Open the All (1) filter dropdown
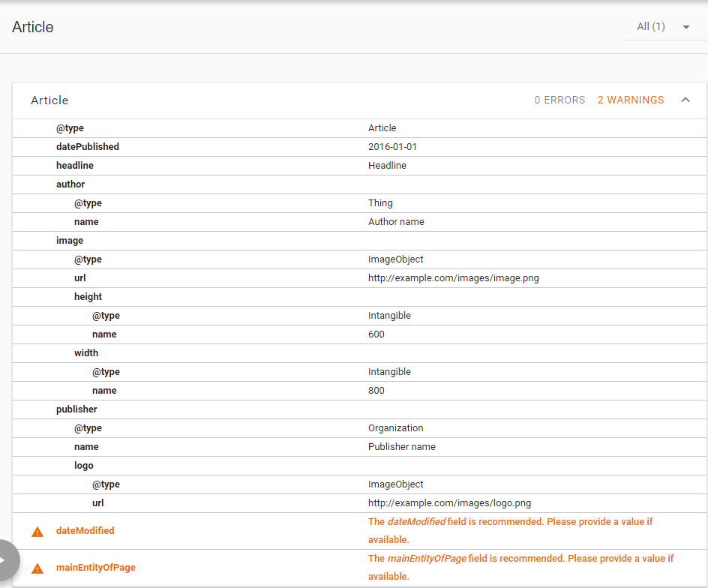This screenshot has width=708, height=588. [663, 27]
